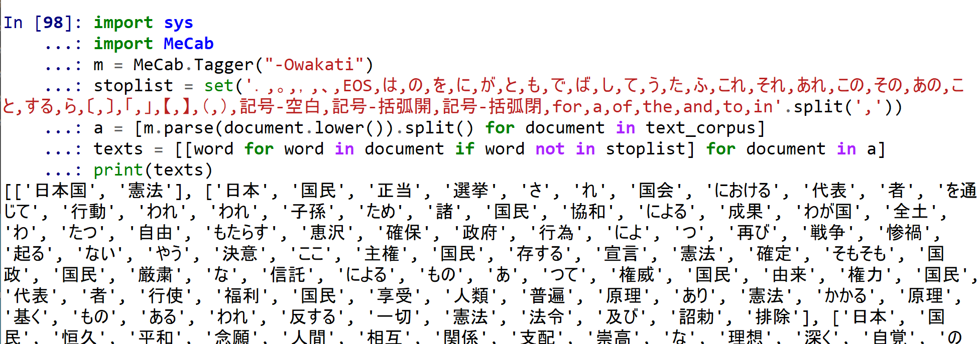The width and height of the screenshot is (980, 344).
Task: Click the output word '戦争'
Action: click(x=828, y=234)
